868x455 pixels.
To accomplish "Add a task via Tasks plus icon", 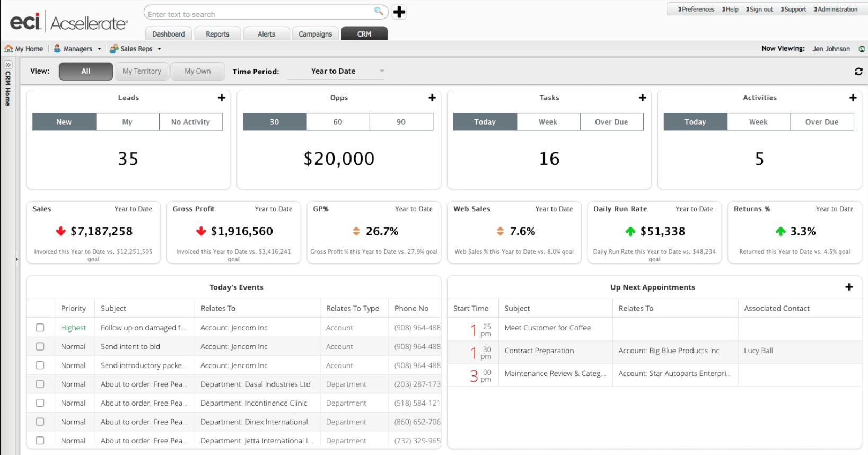I will pyautogui.click(x=643, y=98).
